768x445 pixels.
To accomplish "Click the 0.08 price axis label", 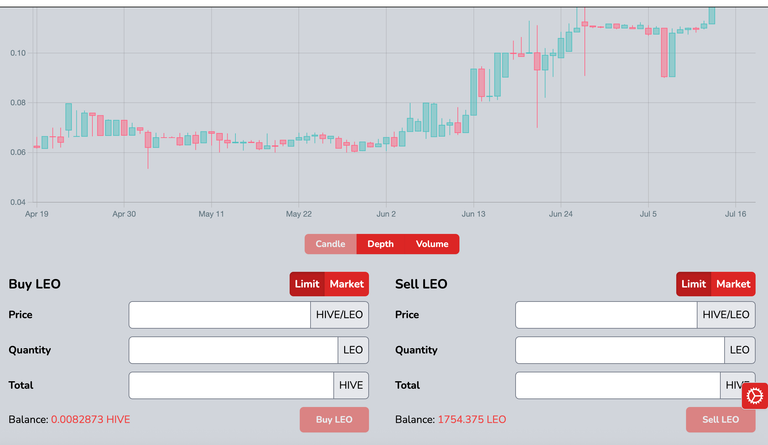I will click(x=18, y=103).
